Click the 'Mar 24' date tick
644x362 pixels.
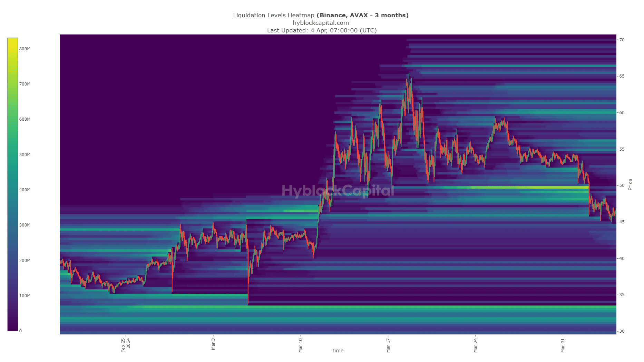point(475,345)
